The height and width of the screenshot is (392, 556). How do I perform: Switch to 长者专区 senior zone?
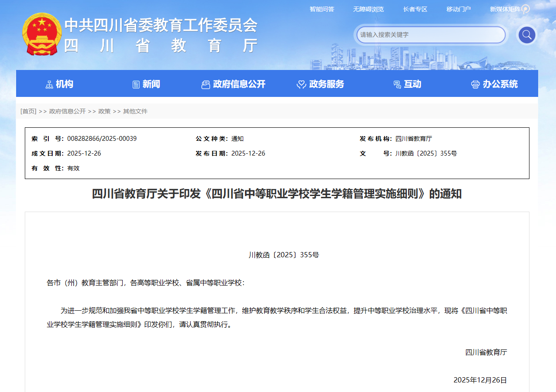point(415,9)
